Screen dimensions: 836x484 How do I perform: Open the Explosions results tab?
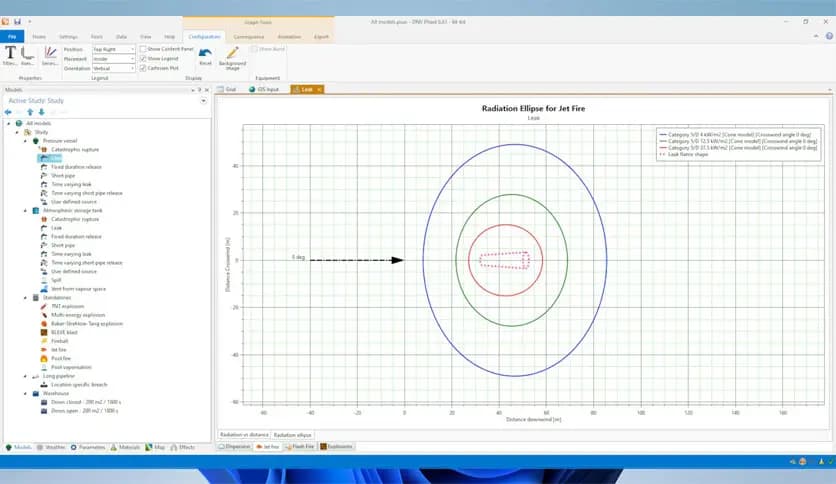point(336,447)
